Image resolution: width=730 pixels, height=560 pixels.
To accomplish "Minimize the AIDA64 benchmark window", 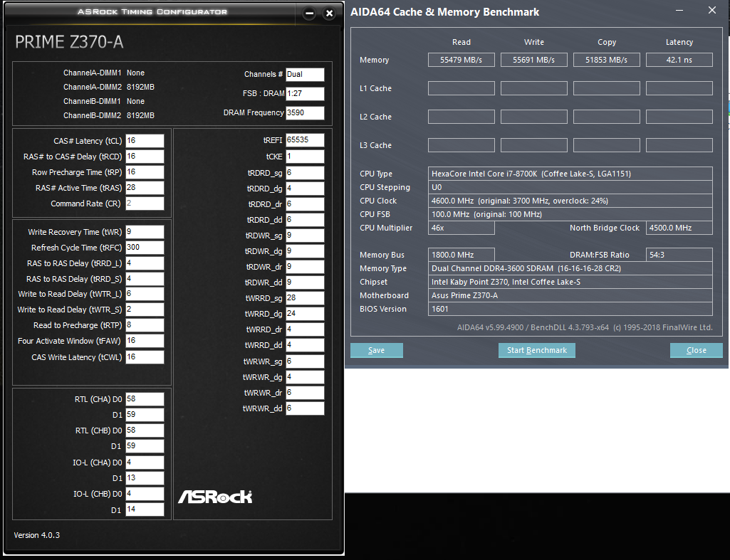I will tap(679, 10).
